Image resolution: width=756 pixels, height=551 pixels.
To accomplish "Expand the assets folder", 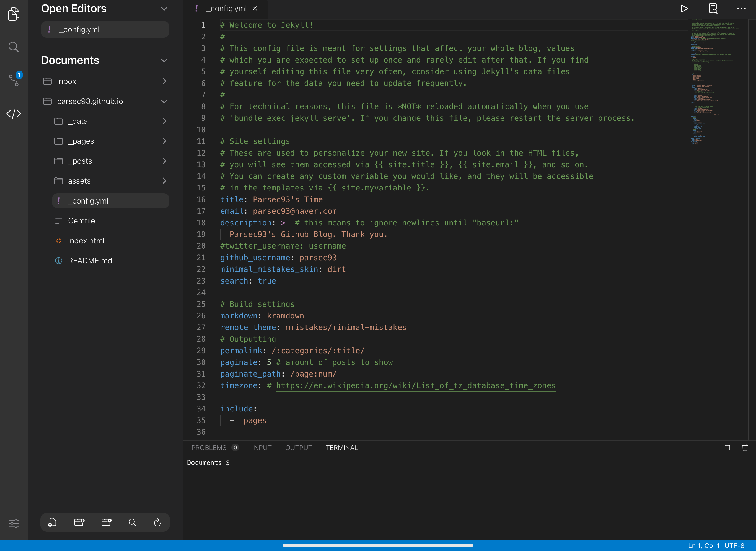I will 164,181.
